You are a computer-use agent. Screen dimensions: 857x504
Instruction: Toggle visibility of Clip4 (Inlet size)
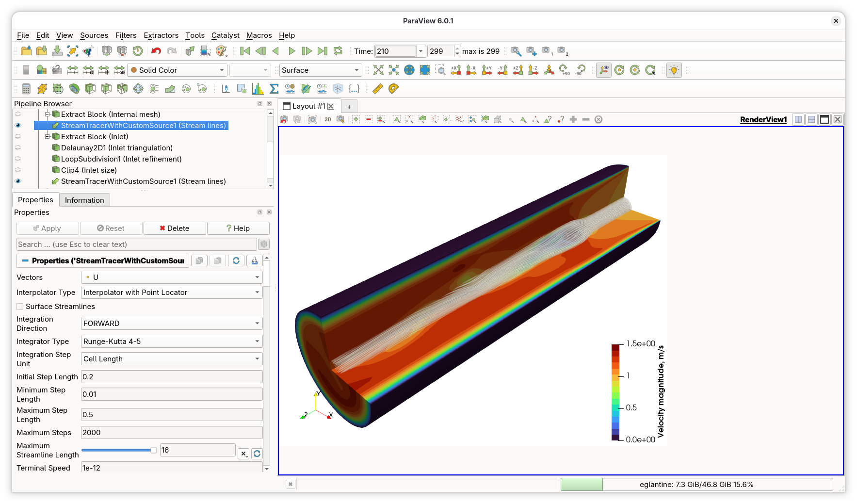click(x=18, y=170)
